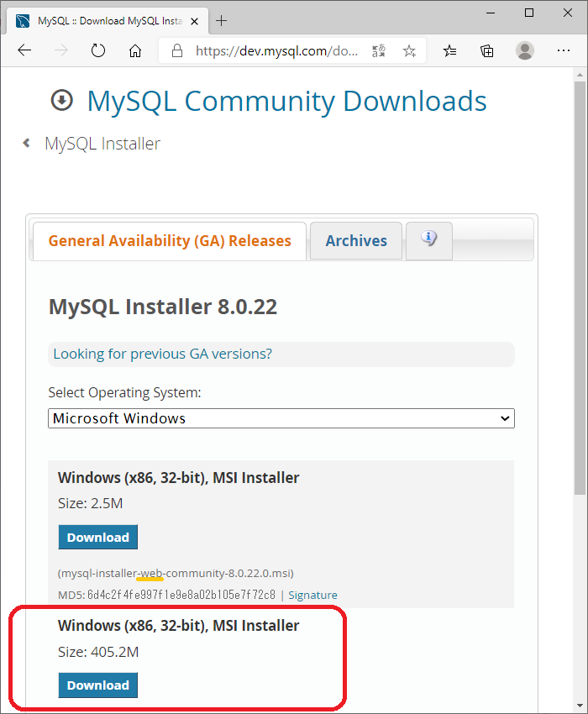The width and height of the screenshot is (588, 714).
Task: Switch to the Archives tab
Action: point(356,241)
